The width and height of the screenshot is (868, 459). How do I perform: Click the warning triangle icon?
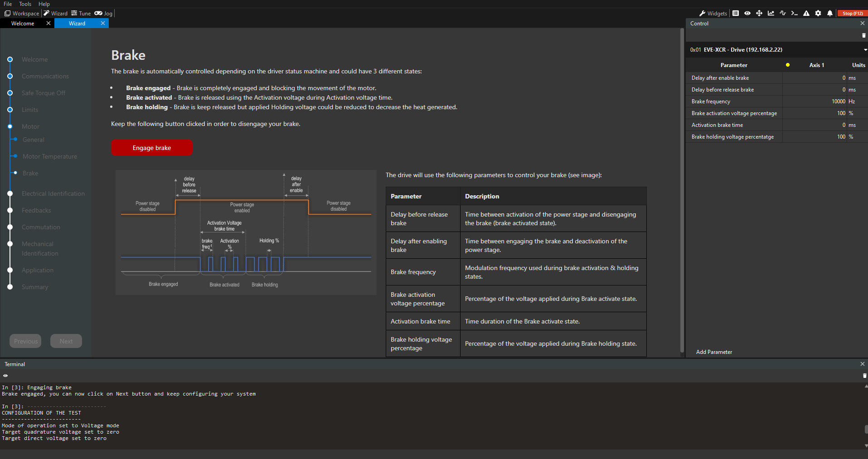pyautogui.click(x=806, y=13)
